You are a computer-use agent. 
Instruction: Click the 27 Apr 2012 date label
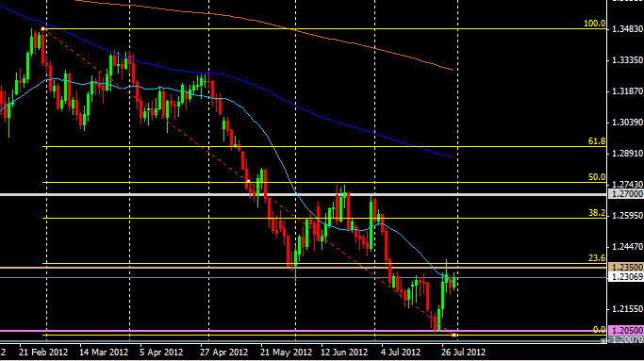223,352
